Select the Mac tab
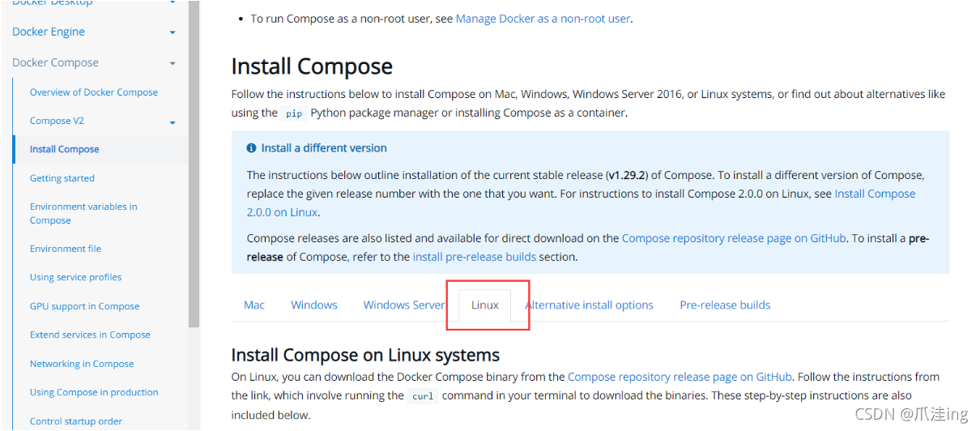Viewport: 980px width, 431px height. pos(254,305)
